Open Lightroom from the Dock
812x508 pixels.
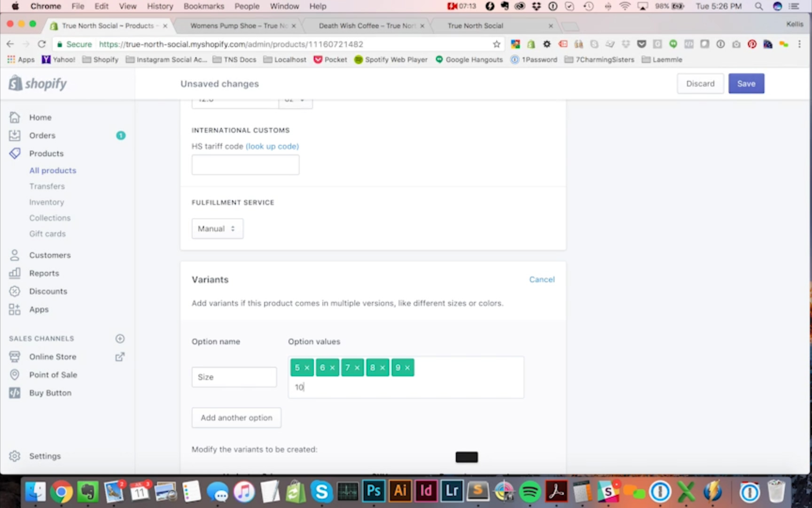tap(452, 491)
